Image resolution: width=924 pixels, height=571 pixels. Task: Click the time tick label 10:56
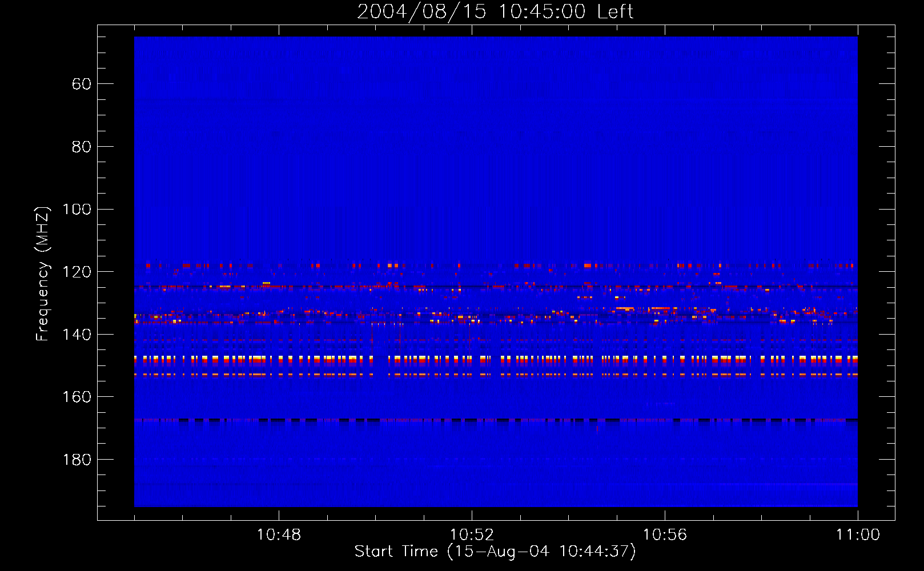click(665, 535)
